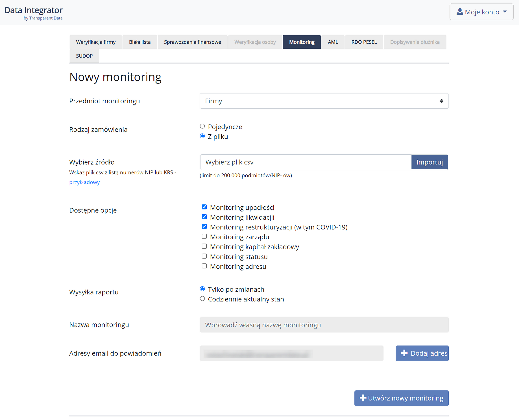Click the Wybierz plik csv field
The height and width of the screenshot is (420, 519).
(x=306, y=162)
